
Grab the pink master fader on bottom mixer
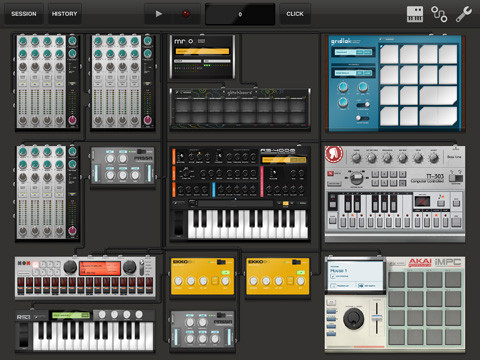pos(72,230)
